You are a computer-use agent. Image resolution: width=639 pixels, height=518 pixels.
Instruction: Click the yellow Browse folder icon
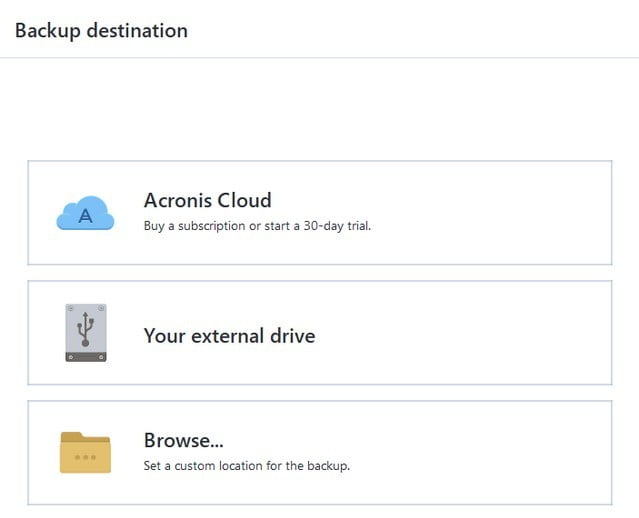pos(85,452)
